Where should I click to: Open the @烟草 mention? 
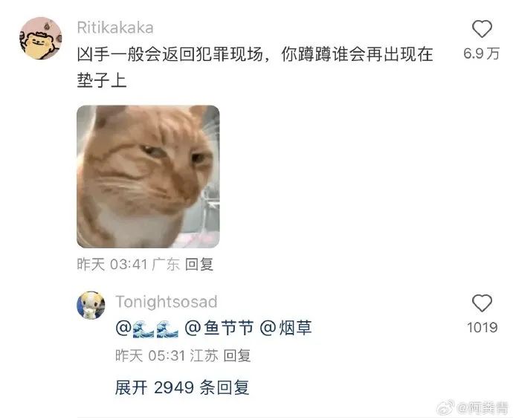click(x=286, y=328)
